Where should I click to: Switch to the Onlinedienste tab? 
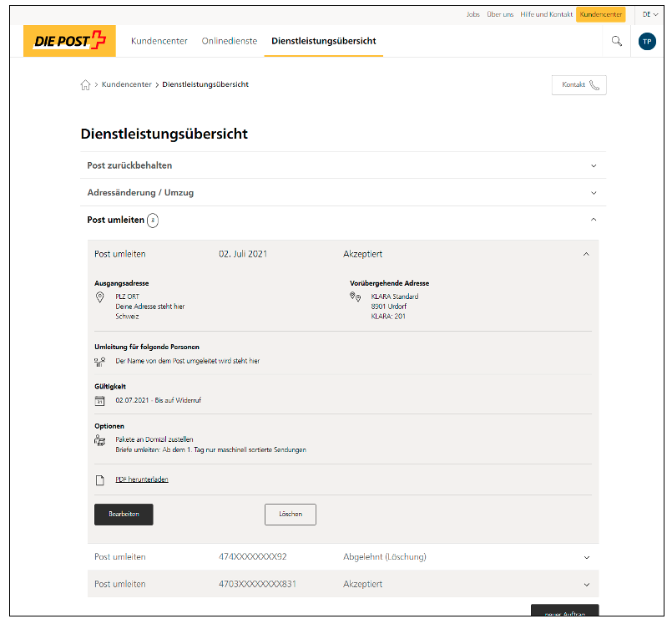pos(229,40)
